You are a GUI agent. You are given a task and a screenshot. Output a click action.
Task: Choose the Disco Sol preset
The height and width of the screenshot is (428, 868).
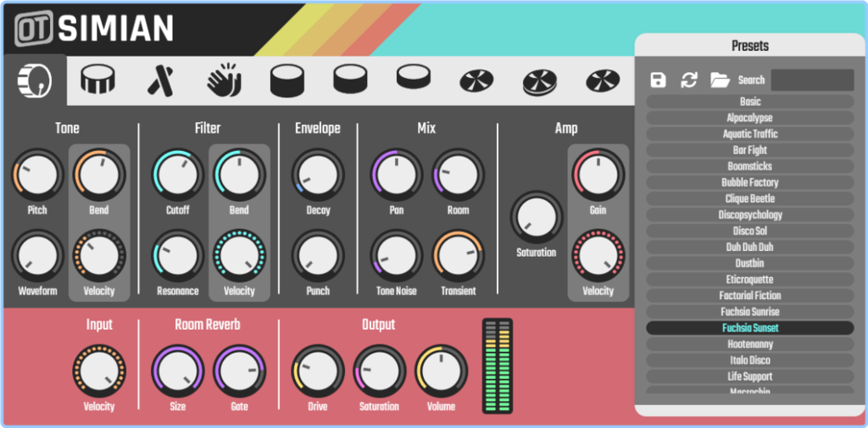tap(750, 231)
